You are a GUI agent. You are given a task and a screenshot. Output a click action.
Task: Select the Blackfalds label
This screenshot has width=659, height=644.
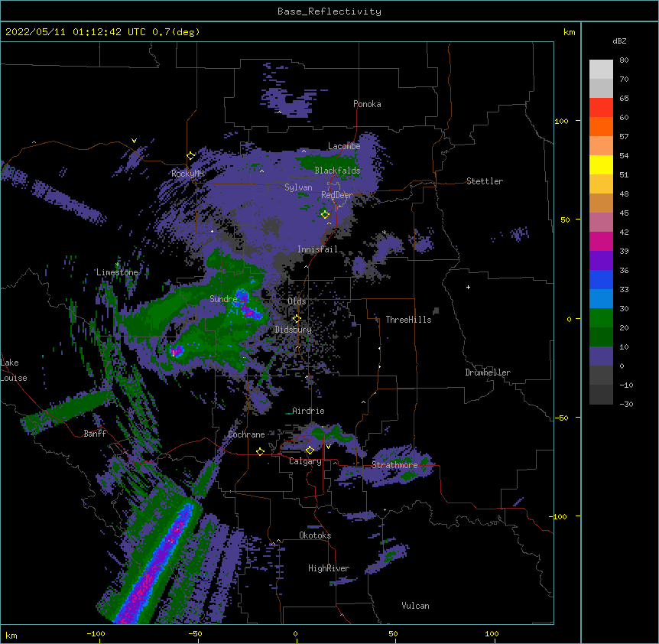coord(337,171)
